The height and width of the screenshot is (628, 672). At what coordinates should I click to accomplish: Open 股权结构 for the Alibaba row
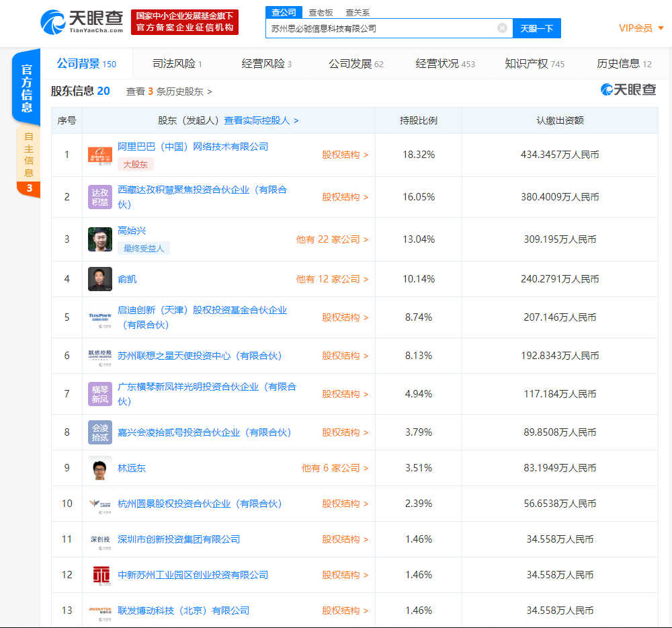point(345,155)
